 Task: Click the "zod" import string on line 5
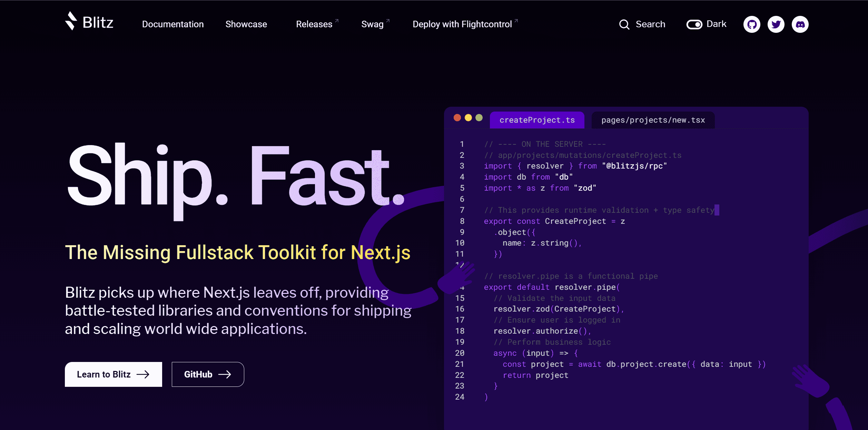(585, 188)
